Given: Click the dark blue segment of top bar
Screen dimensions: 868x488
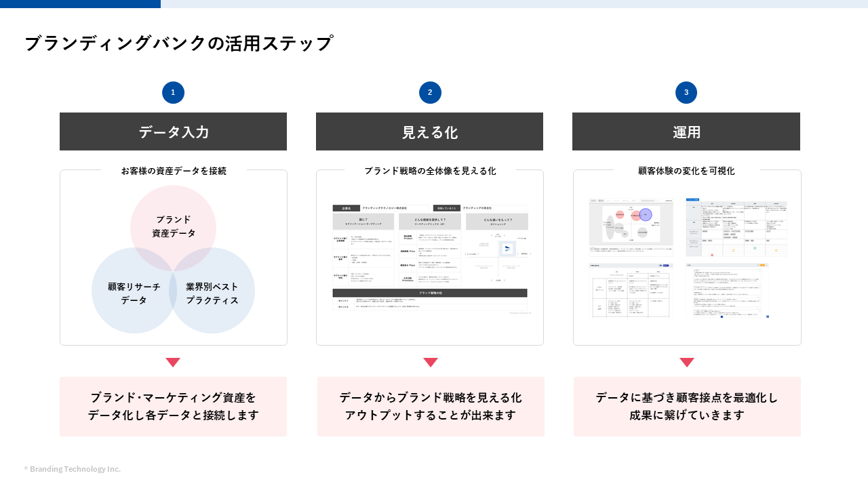Looking at the screenshot, I should point(80,4).
